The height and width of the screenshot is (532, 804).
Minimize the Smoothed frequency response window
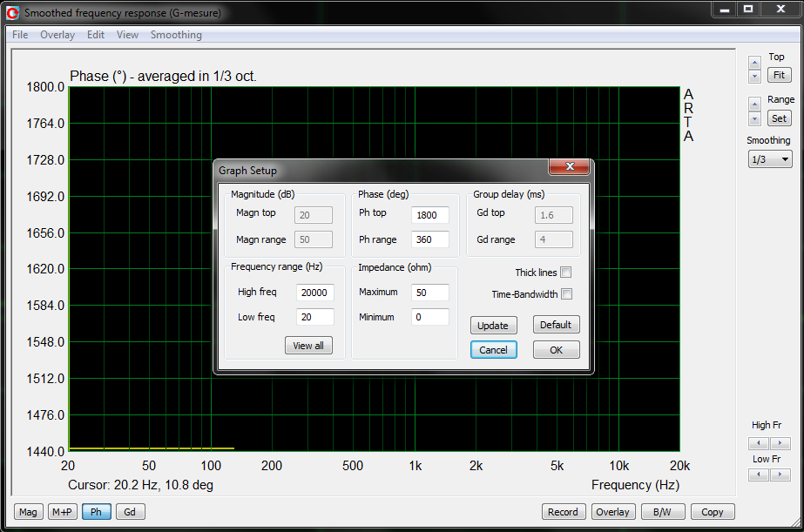click(725, 10)
